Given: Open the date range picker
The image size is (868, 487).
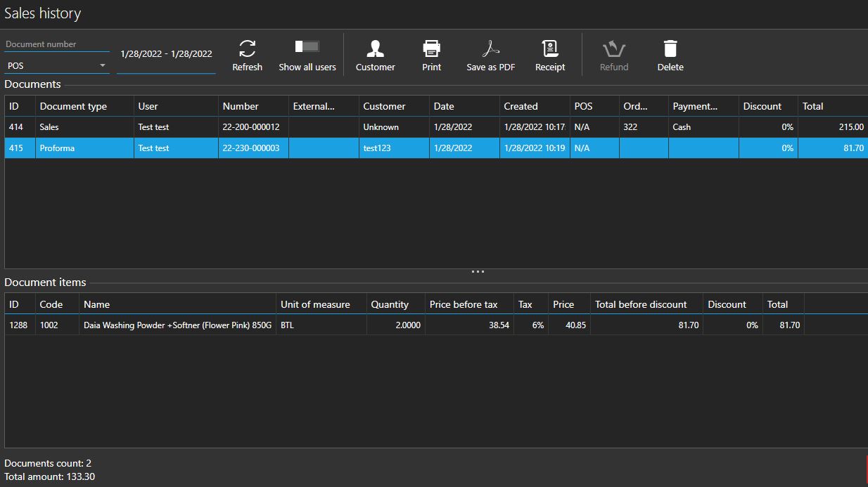Looking at the screenshot, I should [x=166, y=54].
